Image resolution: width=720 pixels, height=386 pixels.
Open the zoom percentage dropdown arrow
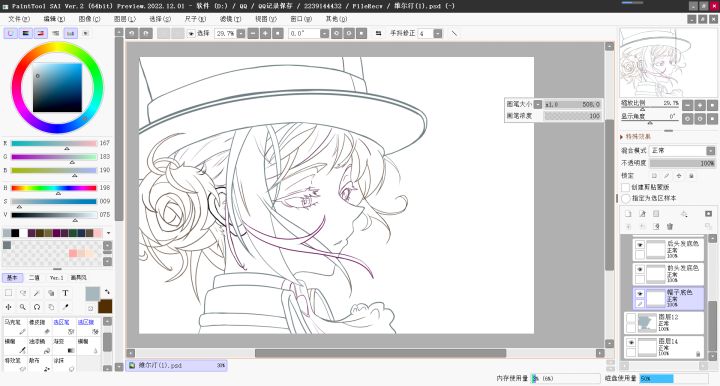click(x=241, y=34)
